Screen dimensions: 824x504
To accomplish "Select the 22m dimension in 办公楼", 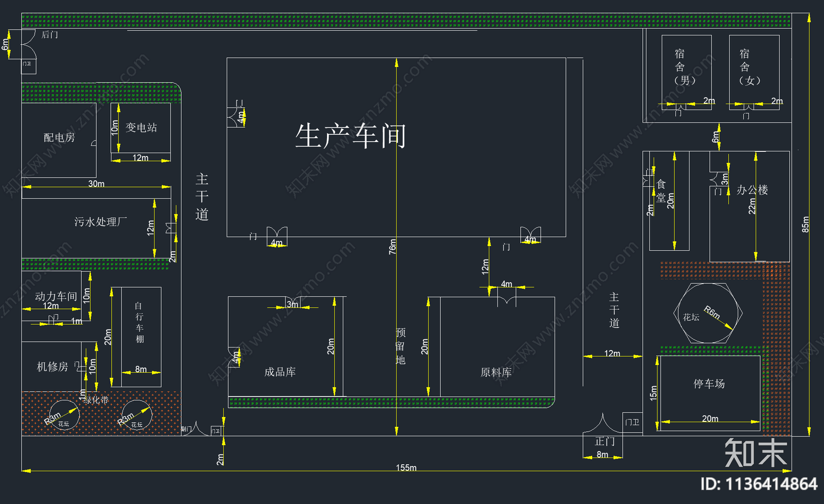I will pyautogui.click(x=752, y=206).
